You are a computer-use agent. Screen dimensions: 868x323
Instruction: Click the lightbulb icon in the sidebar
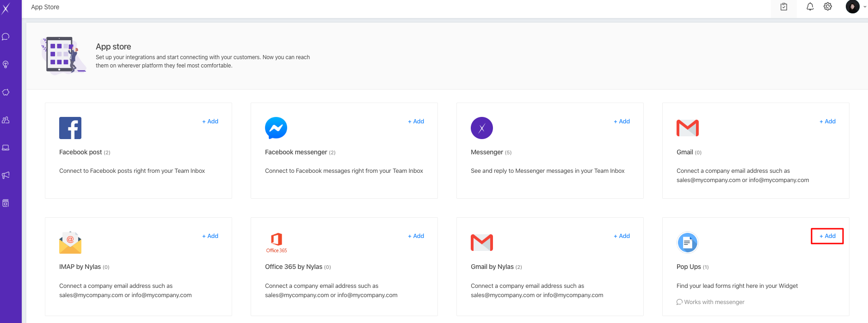pyautogui.click(x=6, y=65)
